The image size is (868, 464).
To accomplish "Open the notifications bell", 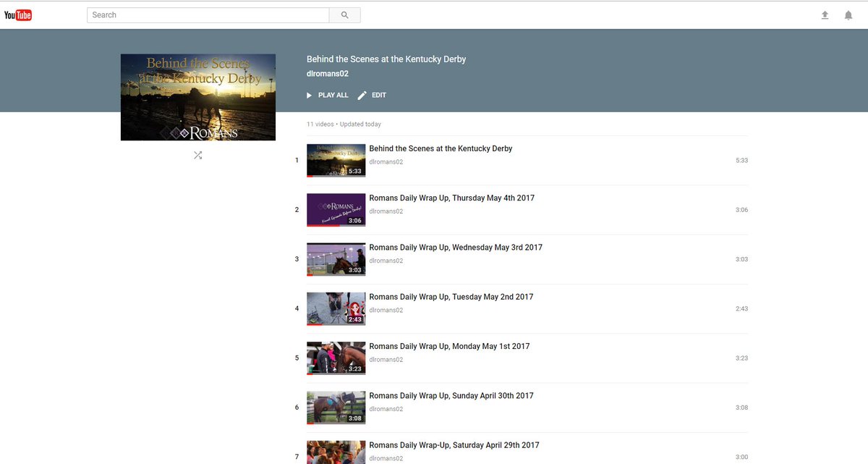I will click(x=848, y=15).
